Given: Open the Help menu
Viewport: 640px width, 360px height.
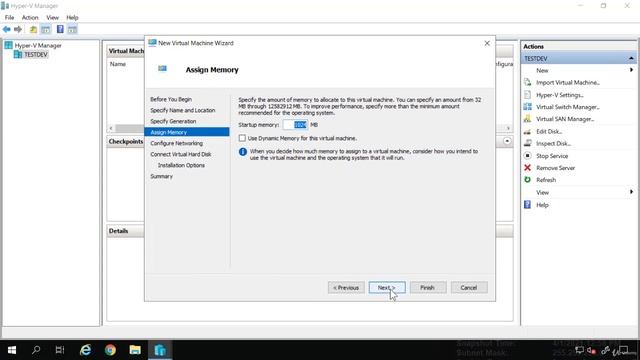Looking at the screenshot, I should pyautogui.click(x=72, y=18).
